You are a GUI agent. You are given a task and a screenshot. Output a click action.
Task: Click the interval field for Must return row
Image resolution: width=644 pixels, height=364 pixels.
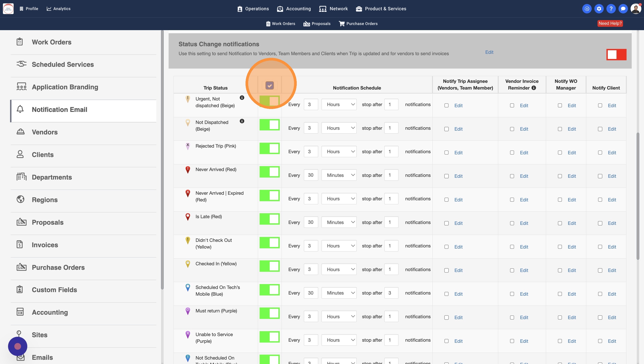[311, 316]
